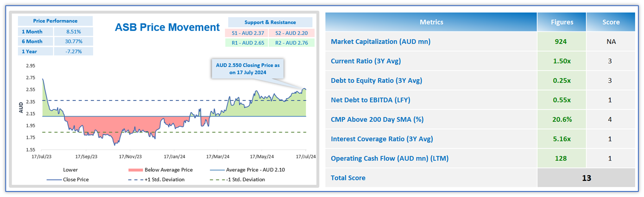The height and width of the screenshot is (197, 644).
Task: Select 'CMP Above 200 Day SMA (%)' label
Action: pos(377,119)
